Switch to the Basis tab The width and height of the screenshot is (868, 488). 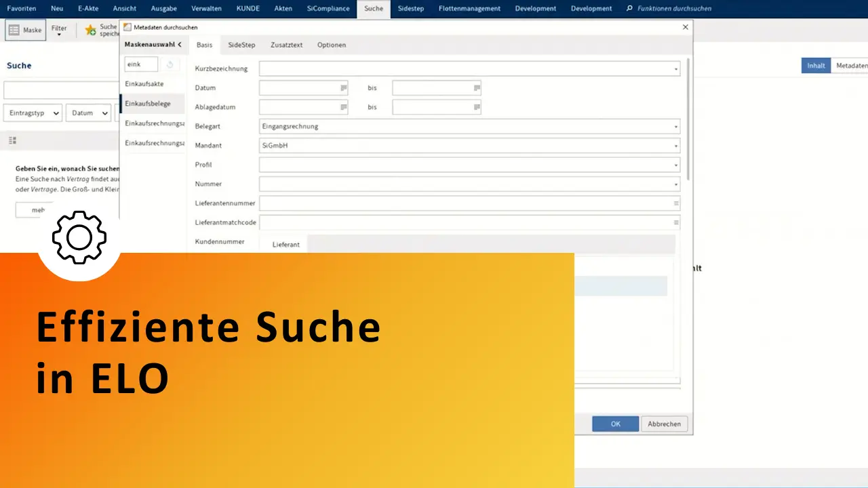pos(204,45)
